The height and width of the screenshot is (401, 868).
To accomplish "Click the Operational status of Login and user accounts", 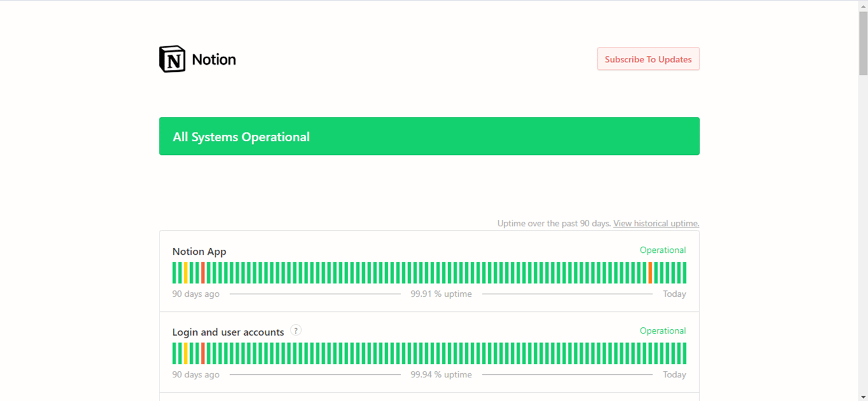I will pyautogui.click(x=663, y=331).
